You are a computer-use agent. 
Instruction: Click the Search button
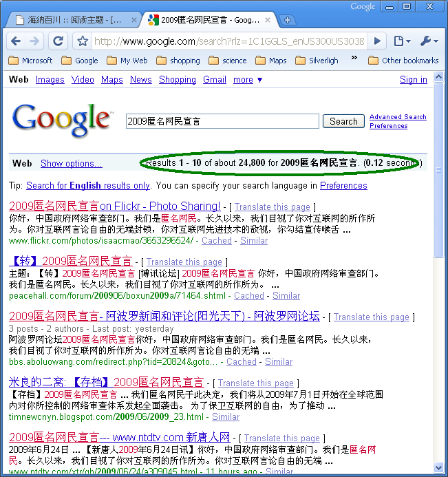343,121
